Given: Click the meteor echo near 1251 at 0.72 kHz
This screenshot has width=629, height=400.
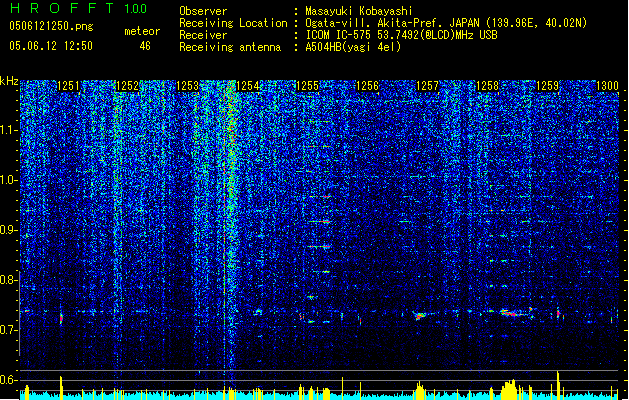Looking at the screenshot, I should (x=61, y=319).
